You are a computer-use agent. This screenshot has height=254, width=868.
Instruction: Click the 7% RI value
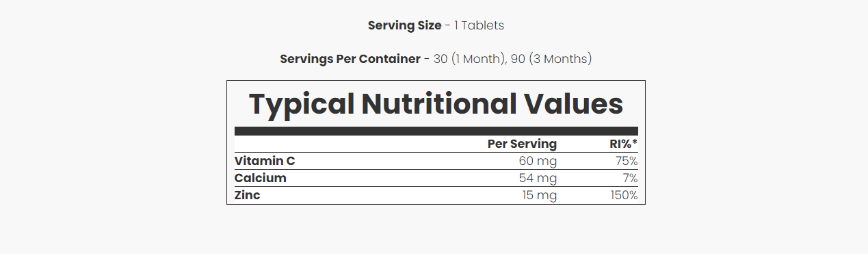[630, 178]
